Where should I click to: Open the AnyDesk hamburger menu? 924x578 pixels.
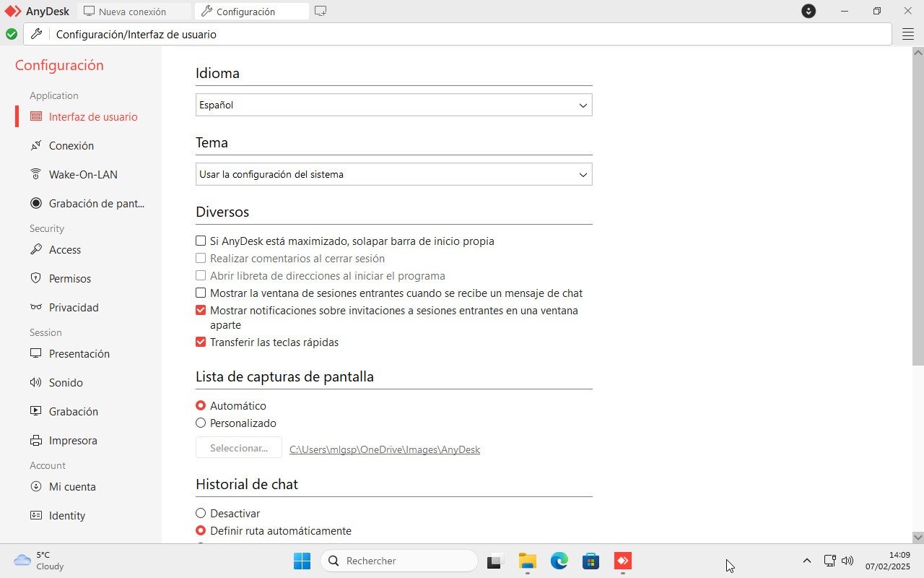click(908, 34)
